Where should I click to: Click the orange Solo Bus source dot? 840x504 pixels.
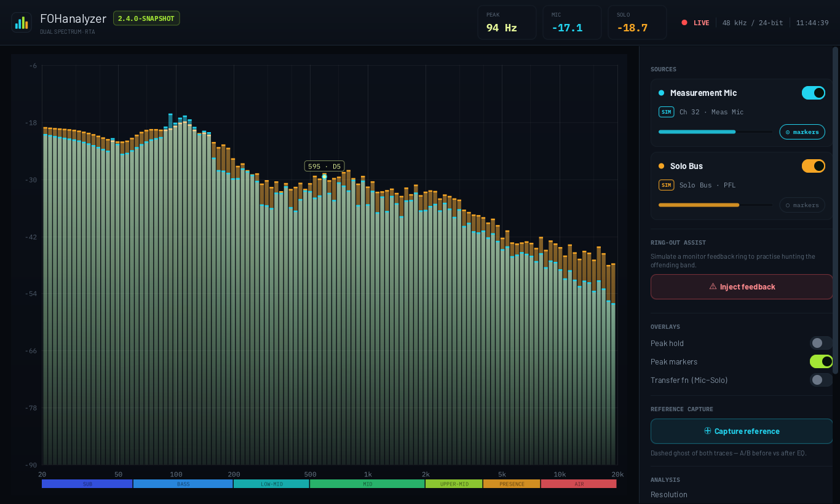pos(662,166)
